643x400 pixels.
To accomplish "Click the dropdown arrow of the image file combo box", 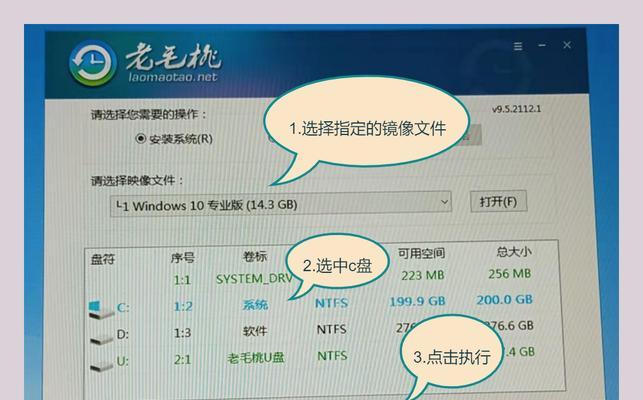I will click(x=444, y=202).
